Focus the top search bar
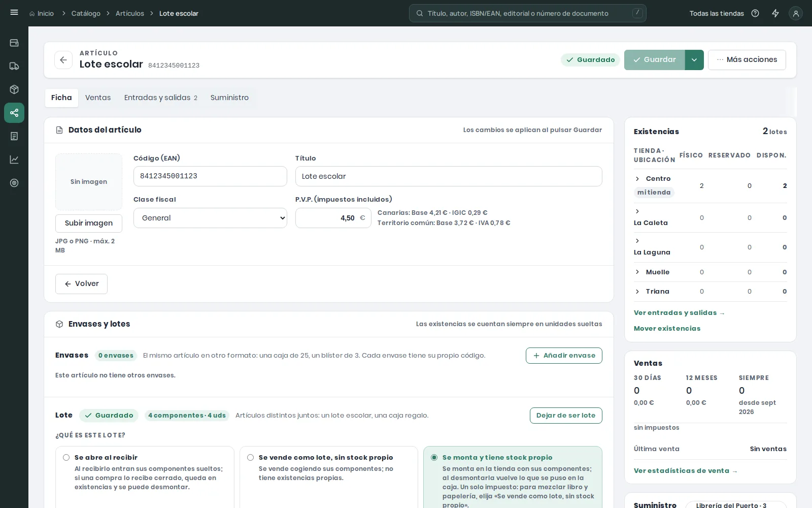The height and width of the screenshot is (508, 812). point(528,13)
